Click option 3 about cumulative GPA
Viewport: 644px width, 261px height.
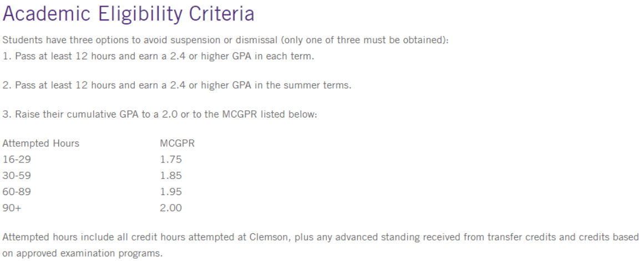[159, 114]
